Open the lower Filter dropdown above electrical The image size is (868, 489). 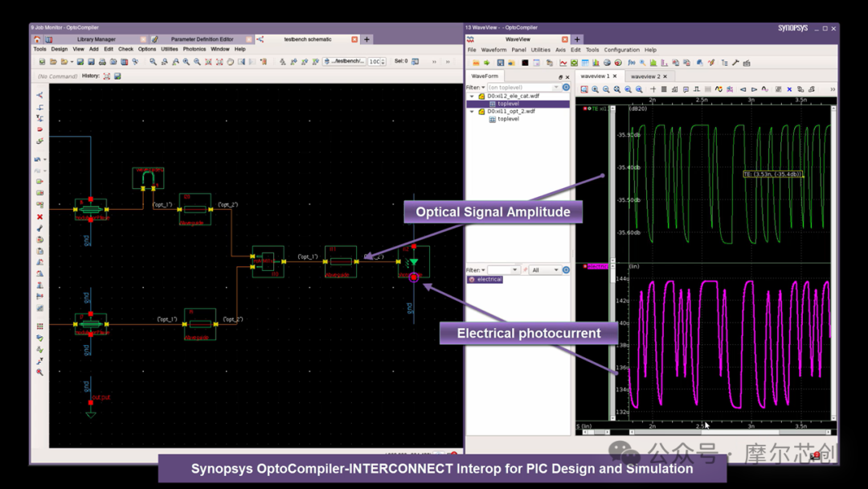point(476,269)
